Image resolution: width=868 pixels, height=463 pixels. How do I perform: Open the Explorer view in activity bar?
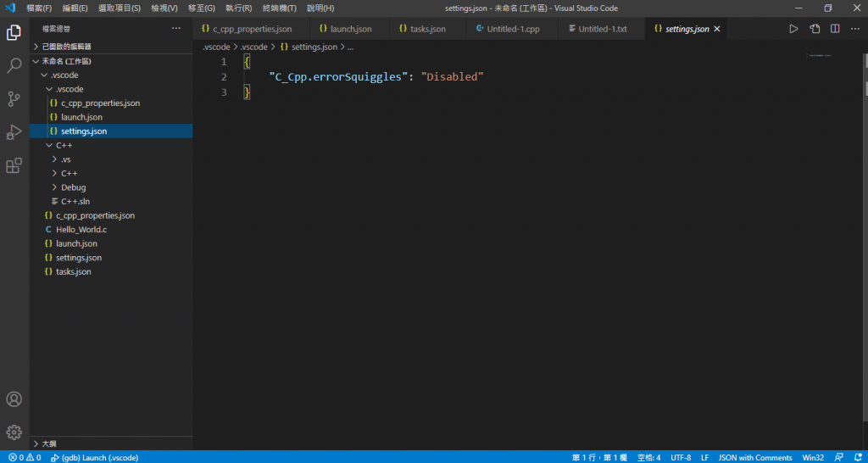[x=14, y=33]
